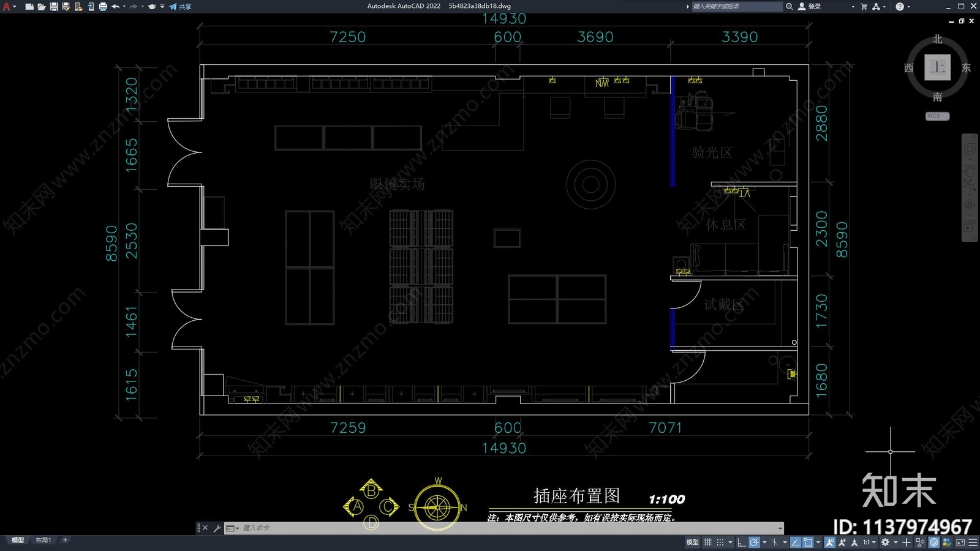Click the navigation bar steering wheel

tap(970, 149)
